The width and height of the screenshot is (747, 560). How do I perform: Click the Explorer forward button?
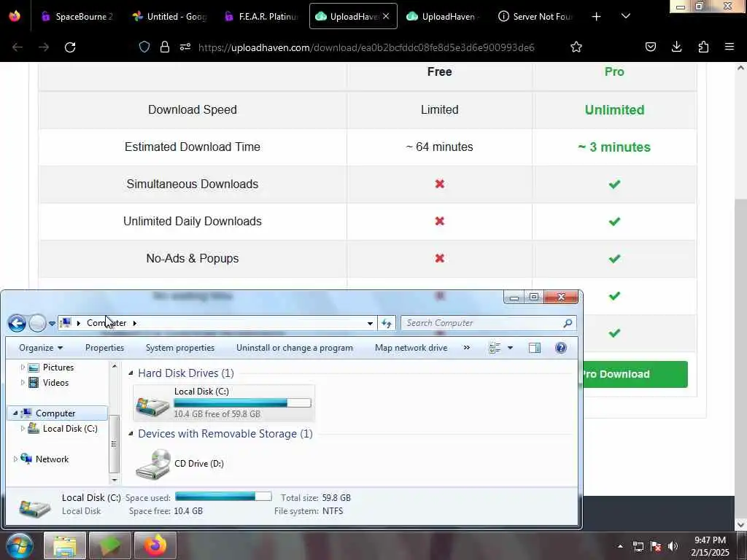[x=37, y=323]
